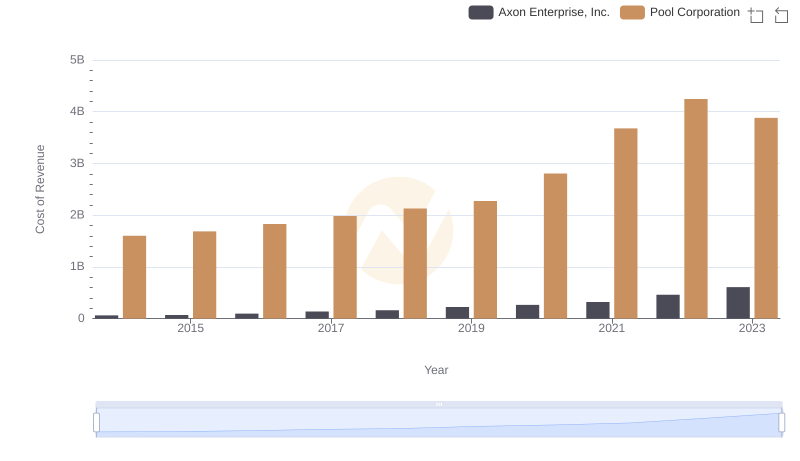
Task: Select the Pool Corporation bar for 2018
Action: click(x=415, y=263)
